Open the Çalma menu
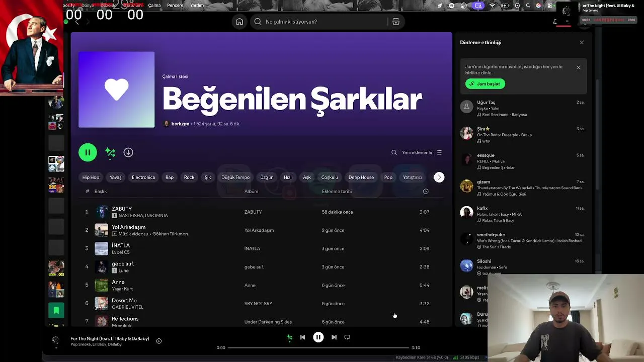Viewport: 644px width, 362px height. [x=154, y=6]
